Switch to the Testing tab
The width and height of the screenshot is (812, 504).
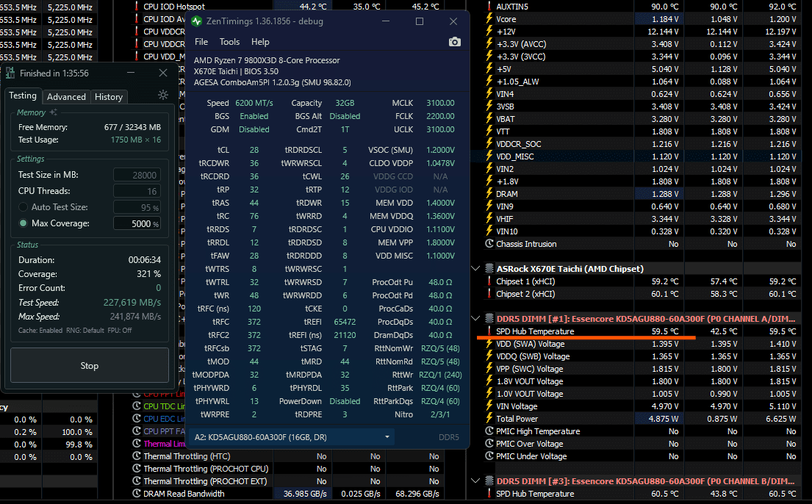[x=23, y=96]
